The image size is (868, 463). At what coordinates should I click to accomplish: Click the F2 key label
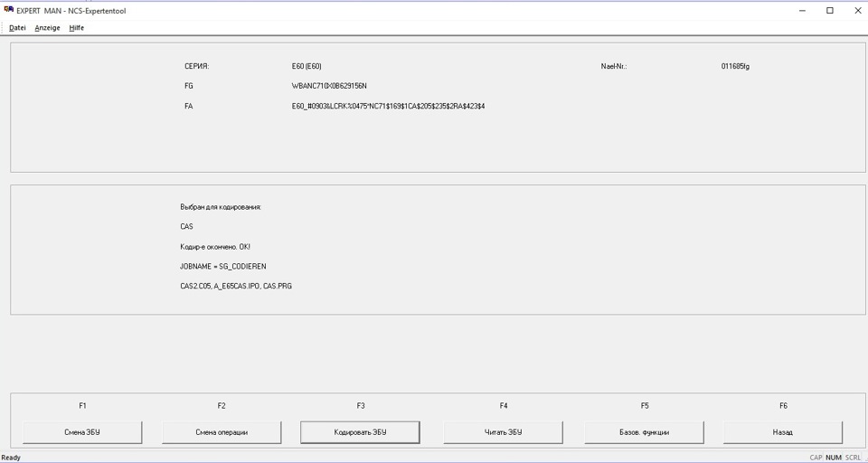(222, 406)
